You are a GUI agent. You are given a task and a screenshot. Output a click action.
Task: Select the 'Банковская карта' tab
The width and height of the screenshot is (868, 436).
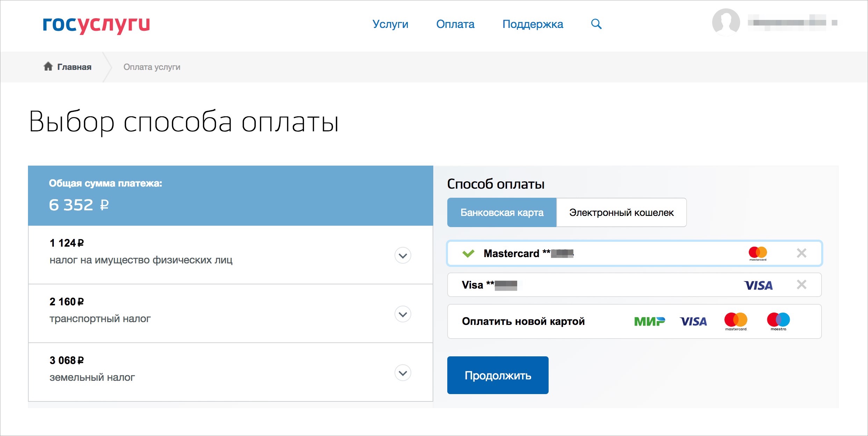coord(502,212)
